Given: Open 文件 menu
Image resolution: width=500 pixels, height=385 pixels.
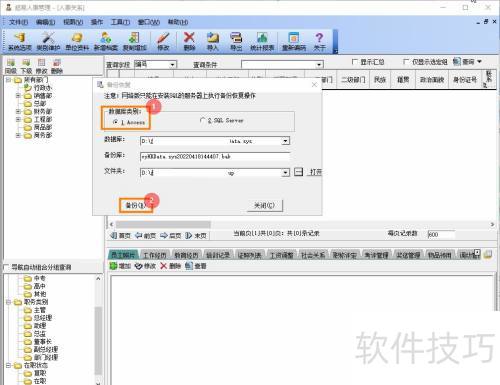Looking at the screenshot, I should point(19,22).
